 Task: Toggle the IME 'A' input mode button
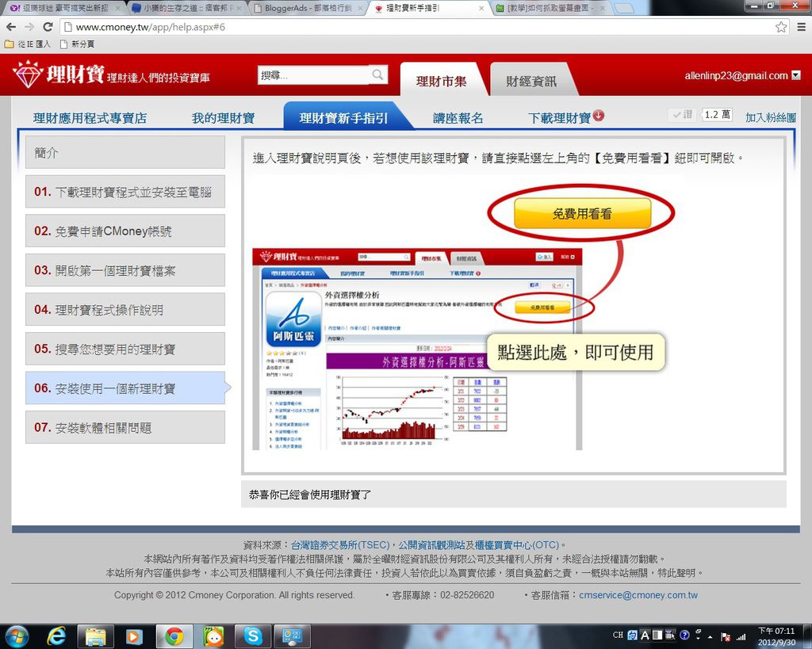point(645,635)
